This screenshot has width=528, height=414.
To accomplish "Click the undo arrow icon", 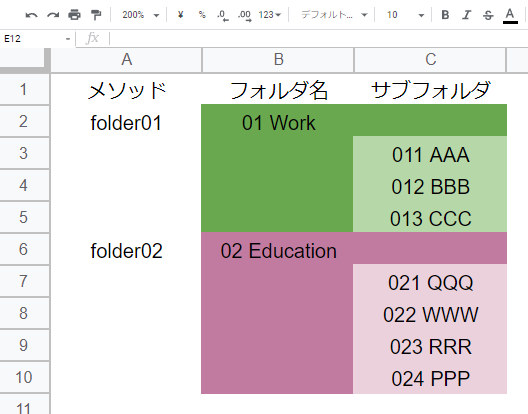I will pyautogui.click(x=32, y=15).
